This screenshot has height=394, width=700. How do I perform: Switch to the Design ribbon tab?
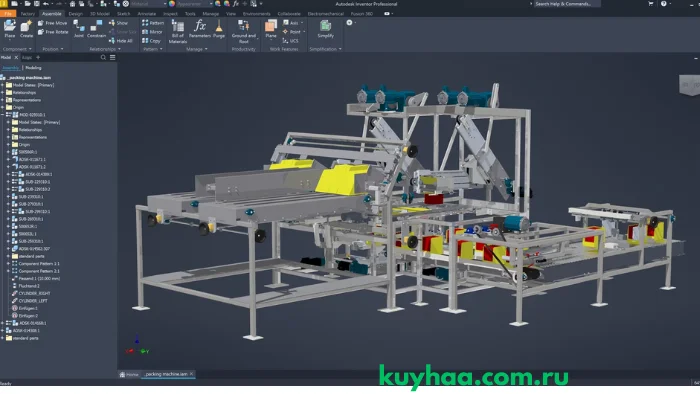75,14
